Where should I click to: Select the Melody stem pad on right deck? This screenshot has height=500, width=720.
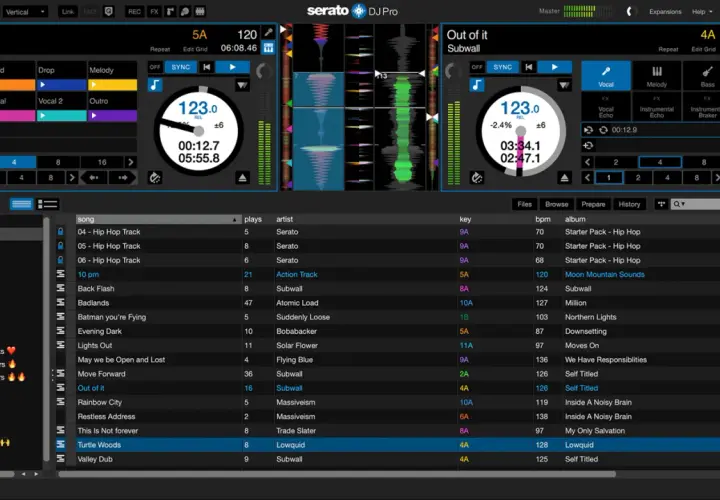(x=657, y=76)
